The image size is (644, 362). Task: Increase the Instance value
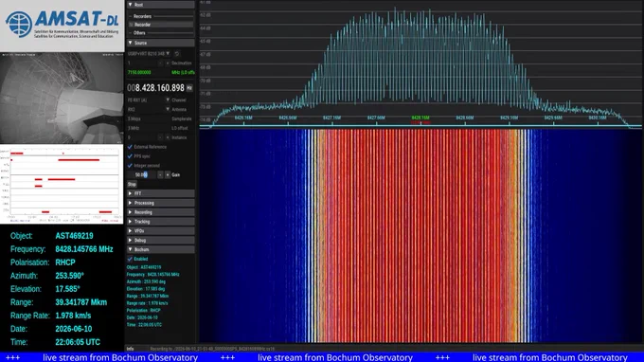tap(168, 137)
